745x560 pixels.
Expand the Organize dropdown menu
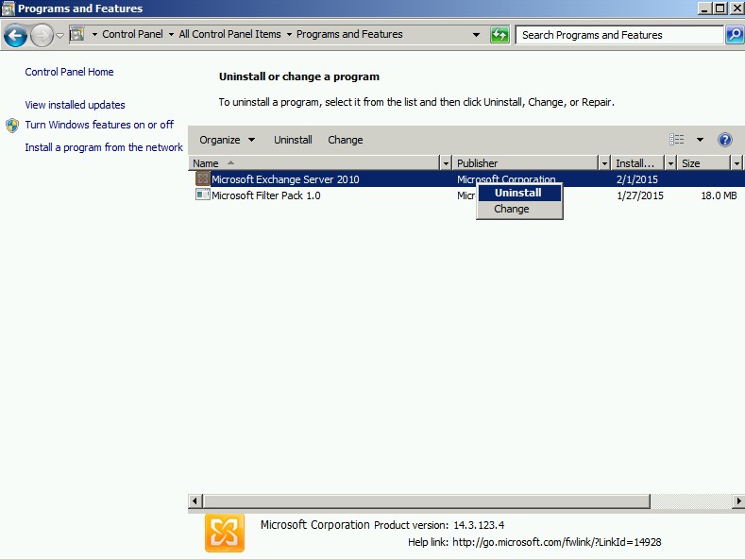[227, 140]
